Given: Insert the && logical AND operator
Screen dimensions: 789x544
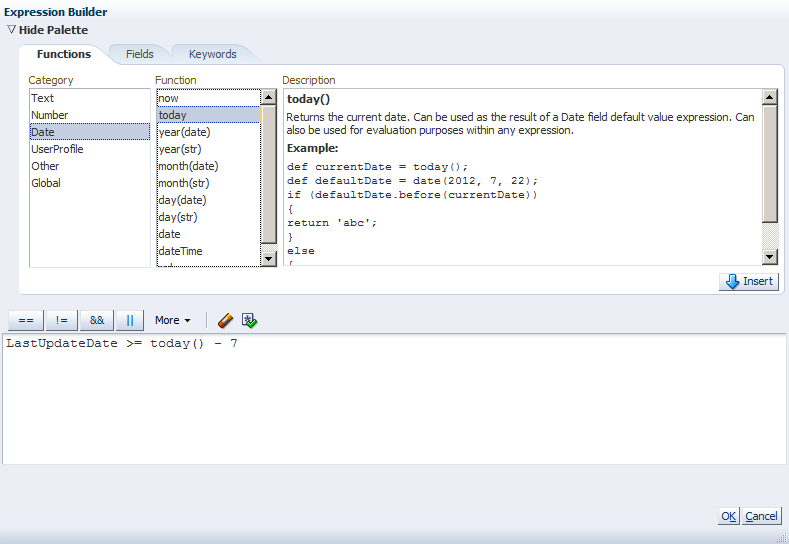Looking at the screenshot, I should pos(97,320).
